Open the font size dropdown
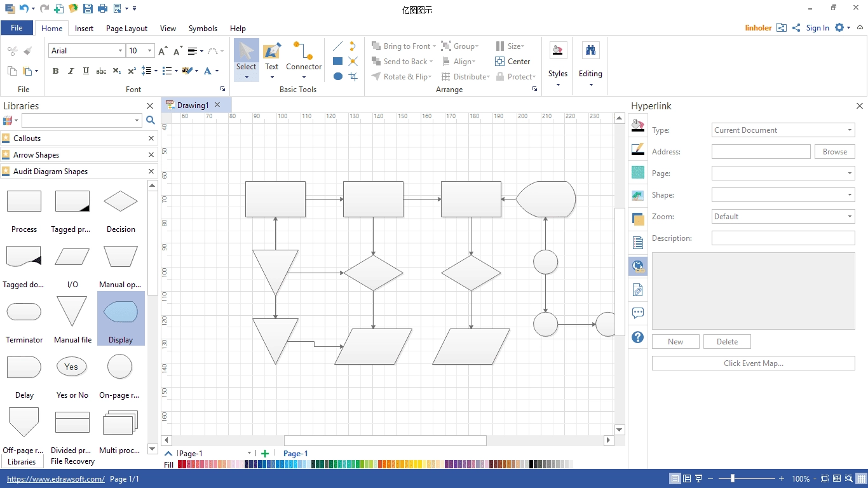Screen dimensions: 868x488 (x=150, y=51)
